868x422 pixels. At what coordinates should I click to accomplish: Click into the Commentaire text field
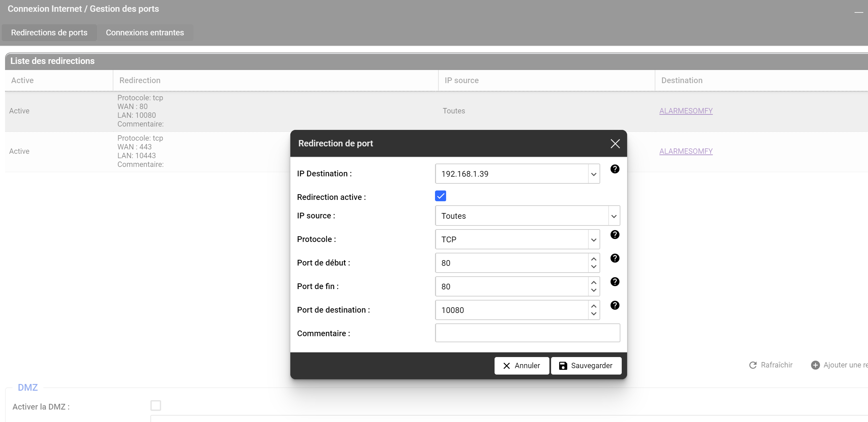[x=527, y=333]
